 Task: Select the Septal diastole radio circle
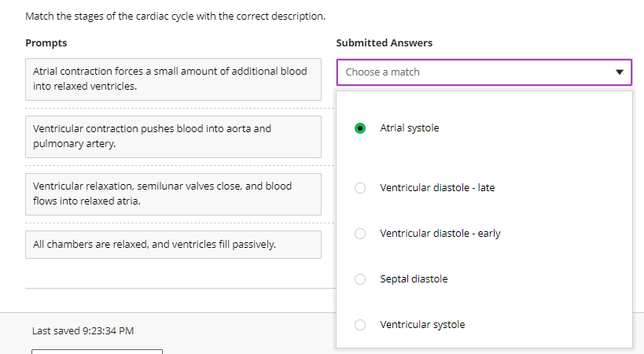[360, 279]
